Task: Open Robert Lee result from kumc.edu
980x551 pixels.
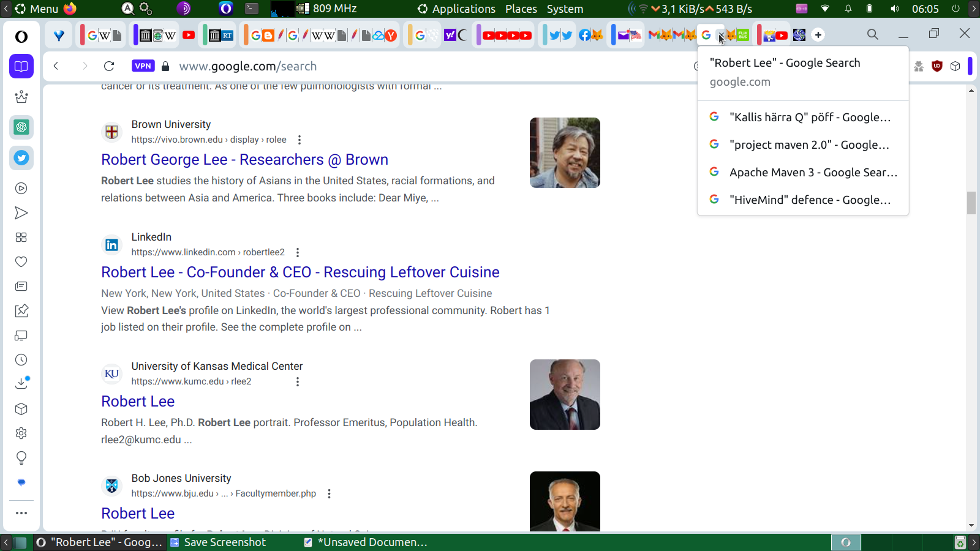Action: pyautogui.click(x=138, y=402)
